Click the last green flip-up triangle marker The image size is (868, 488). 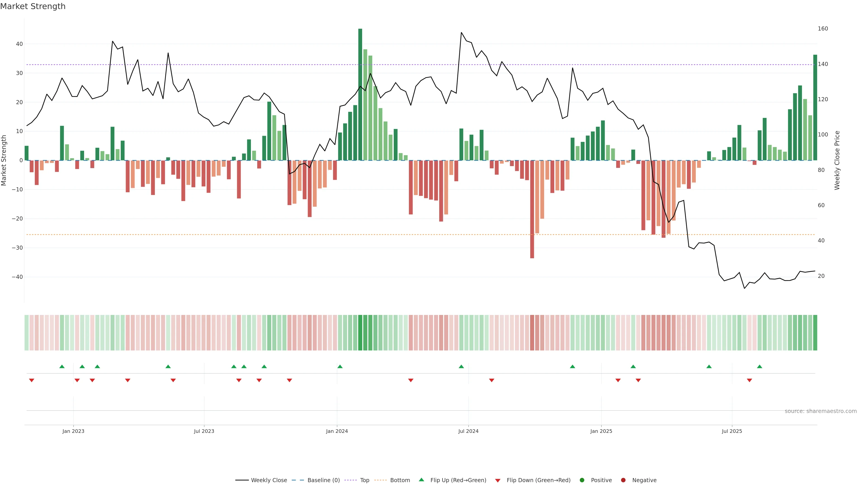[759, 366]
